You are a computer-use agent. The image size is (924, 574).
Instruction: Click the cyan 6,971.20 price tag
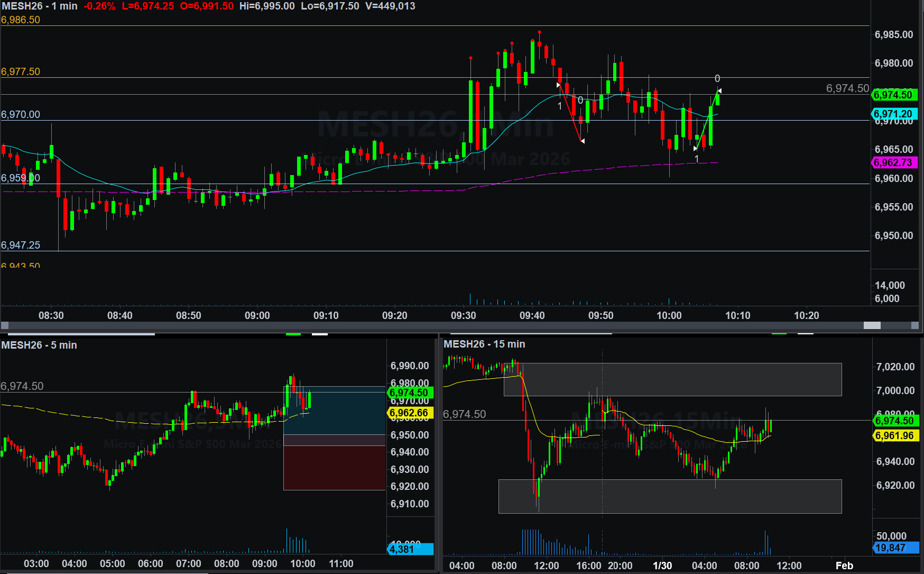coord(893,114)
